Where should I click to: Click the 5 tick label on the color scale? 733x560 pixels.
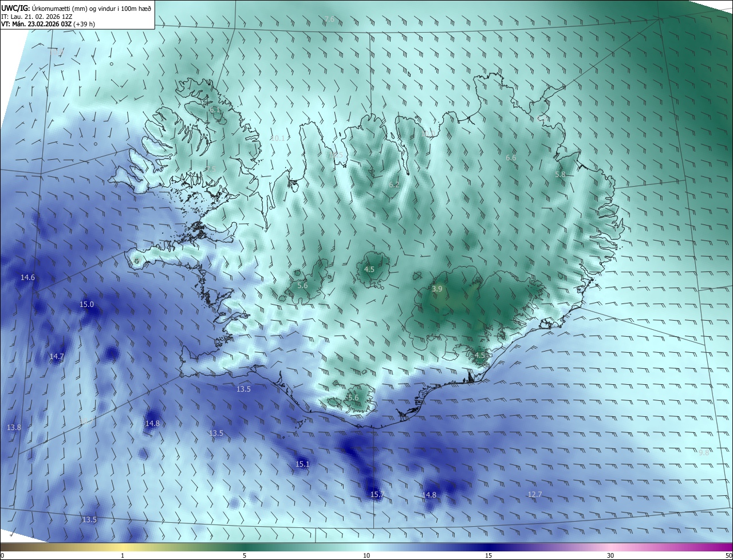click(245, 555)
